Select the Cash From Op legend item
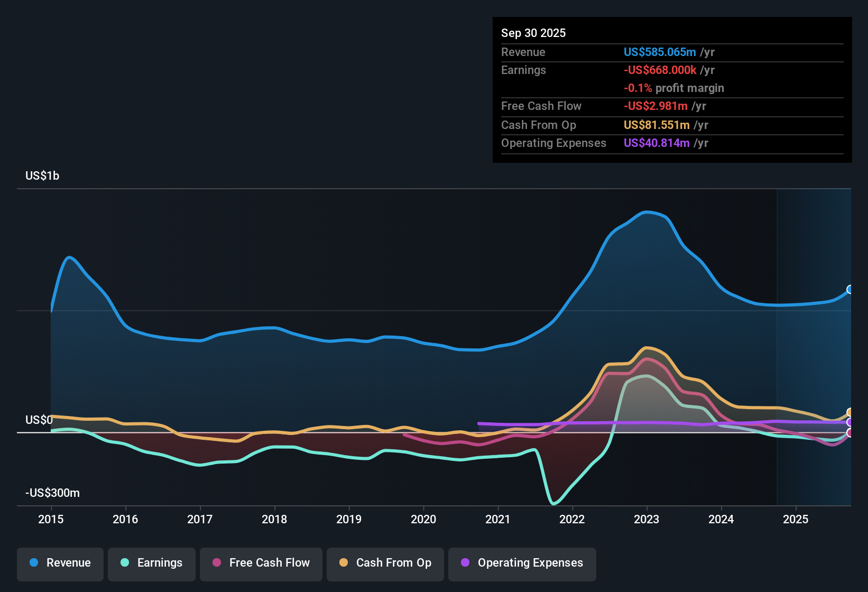 (x=385, y=563)
